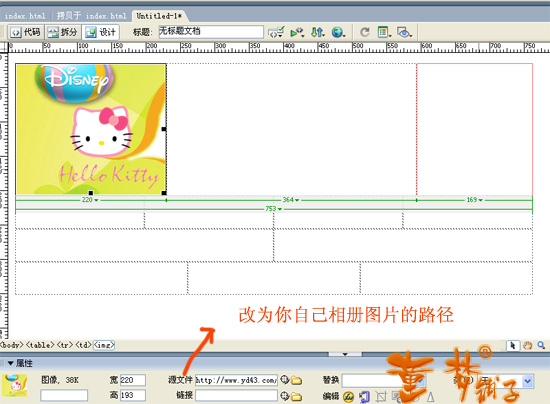Switch to the index.html tab
This screenshot has height=404, width=550.
(25, 16)
